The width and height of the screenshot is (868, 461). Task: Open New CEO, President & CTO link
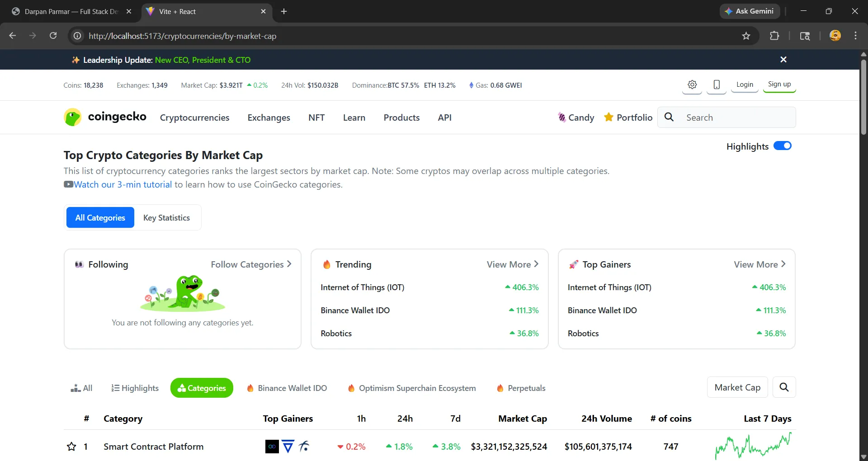tap(203, 60)
